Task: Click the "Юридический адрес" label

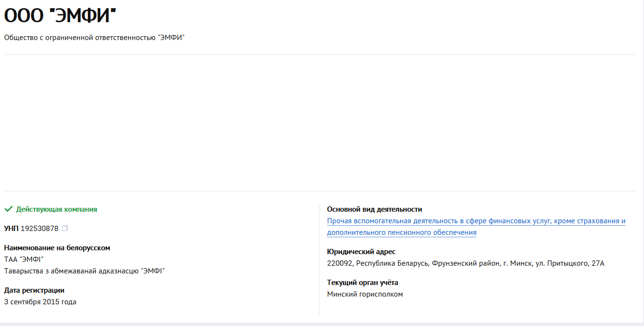Action: click(x=361, y=252)
